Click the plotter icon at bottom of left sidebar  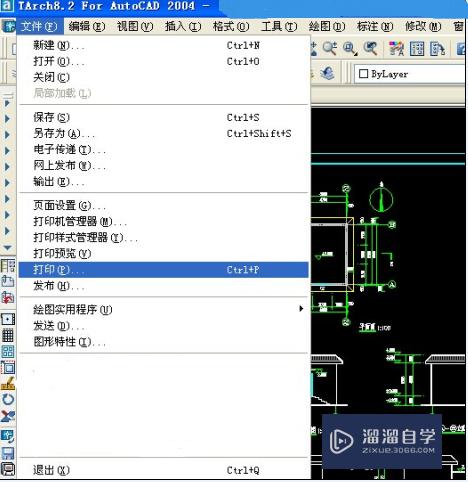[x=8, y=469]
